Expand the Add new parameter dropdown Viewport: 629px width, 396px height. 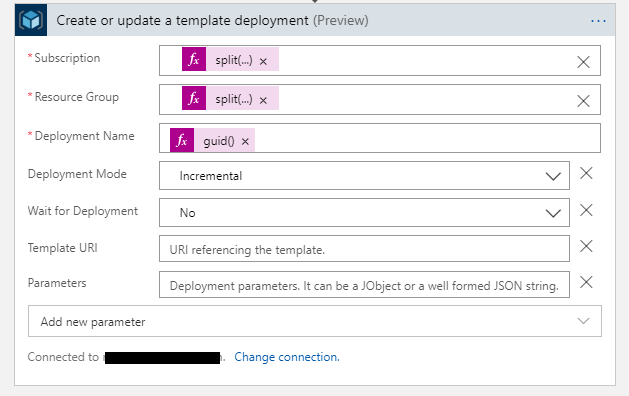(314, 321)
